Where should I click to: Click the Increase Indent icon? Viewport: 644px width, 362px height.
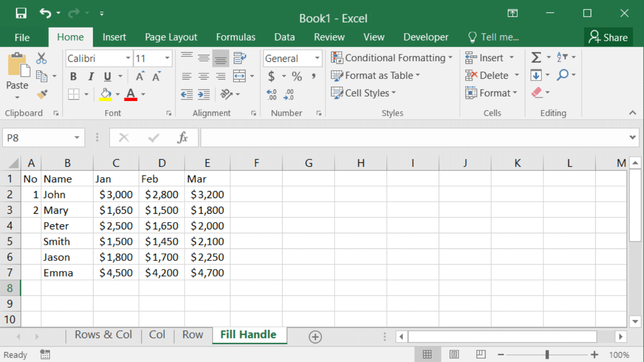204,94
